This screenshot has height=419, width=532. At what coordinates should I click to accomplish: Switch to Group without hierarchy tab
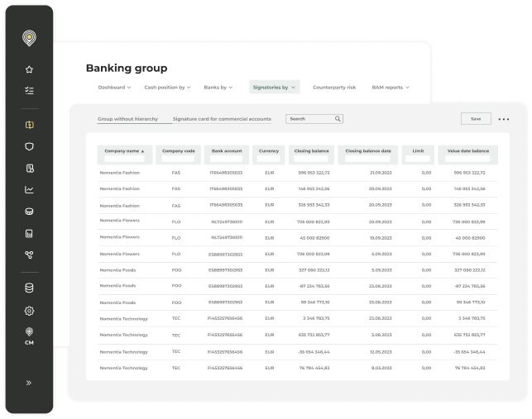pyautogui.click(x=127, y=119)
